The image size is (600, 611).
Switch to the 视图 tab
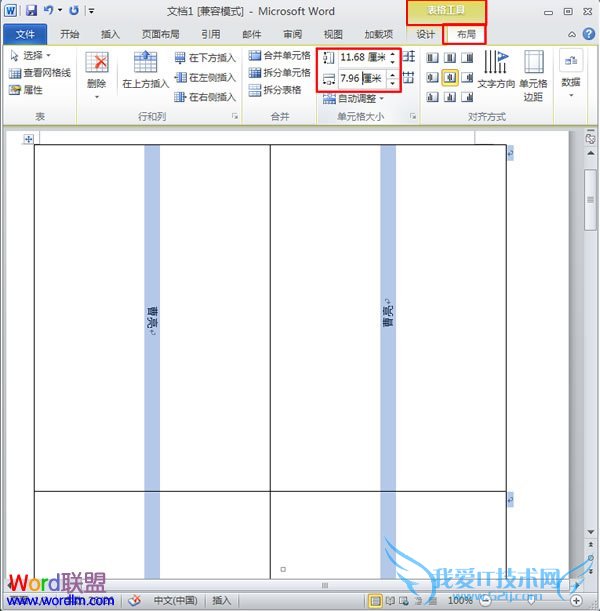click(333, 34)
